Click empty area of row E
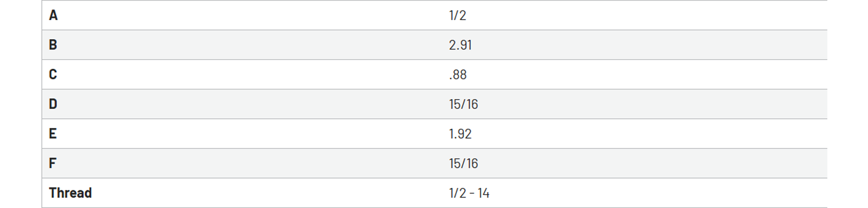This screenshot has height=208, width=868. 645,134
